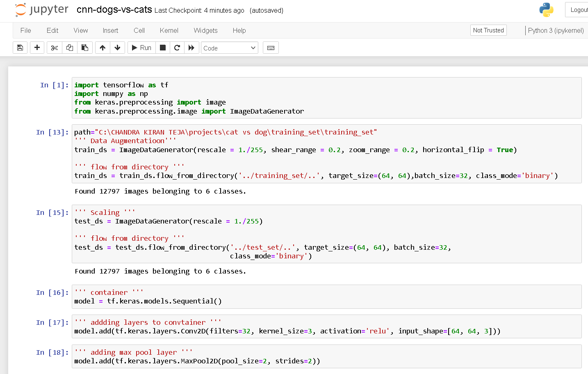Open the File menu
The height and width of the screenshot is (374, 588).
(26, 30)
